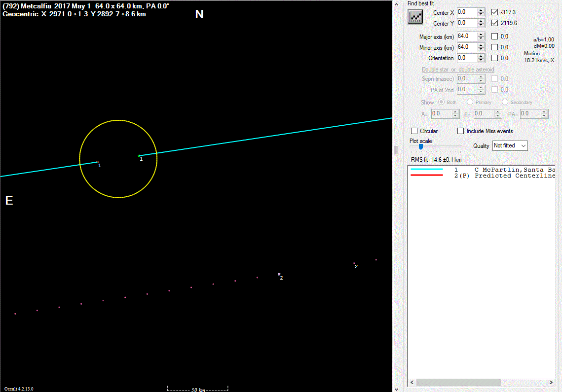Click the Center Y input field

467,23
